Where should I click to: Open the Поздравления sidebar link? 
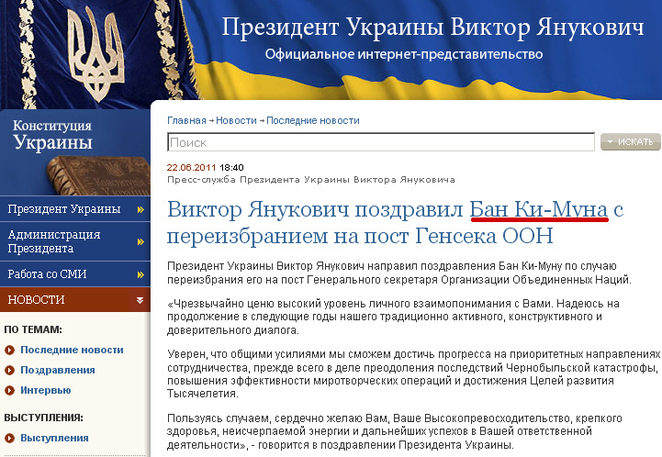tap(56, 370)
